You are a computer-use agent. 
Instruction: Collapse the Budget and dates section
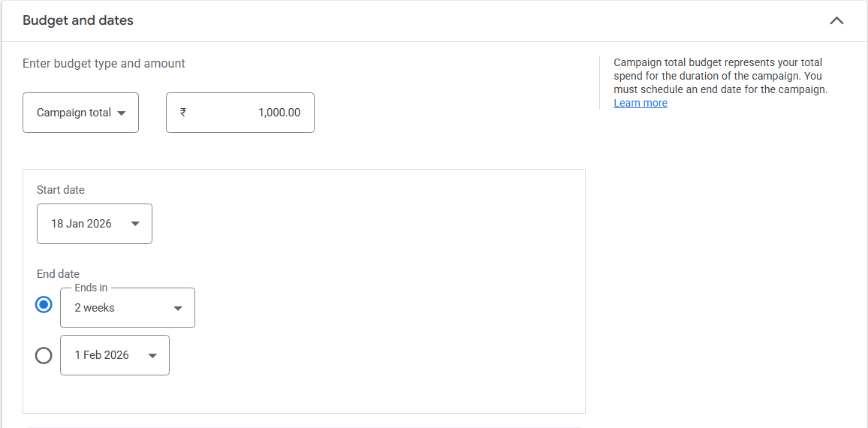[836, 21]
